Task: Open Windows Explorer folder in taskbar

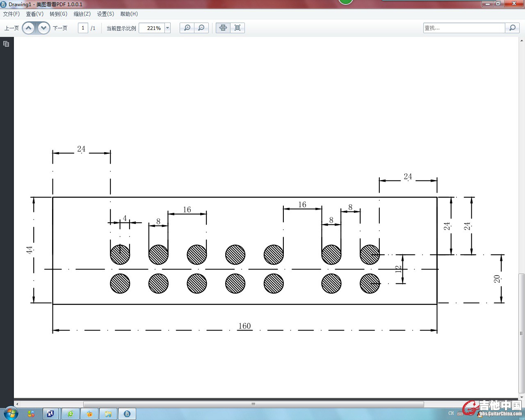Action: (x=108, y=414)
